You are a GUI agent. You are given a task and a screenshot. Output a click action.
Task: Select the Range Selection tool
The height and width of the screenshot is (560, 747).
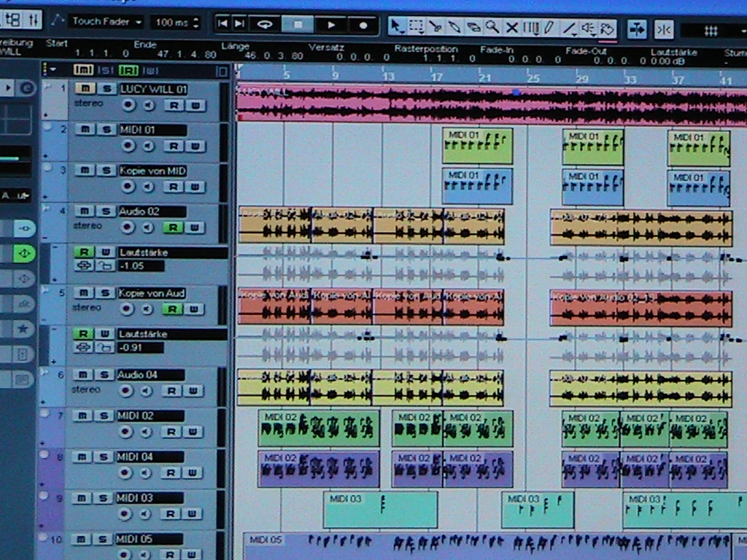417,27
